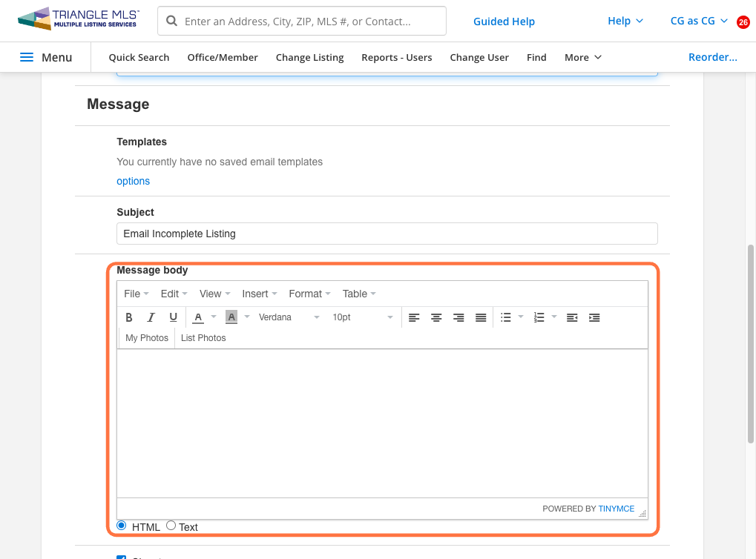Image resolution: width=756 pixels, height=559 pixels.
Task: Focus the Subject input field
Action: click(387, 234)
